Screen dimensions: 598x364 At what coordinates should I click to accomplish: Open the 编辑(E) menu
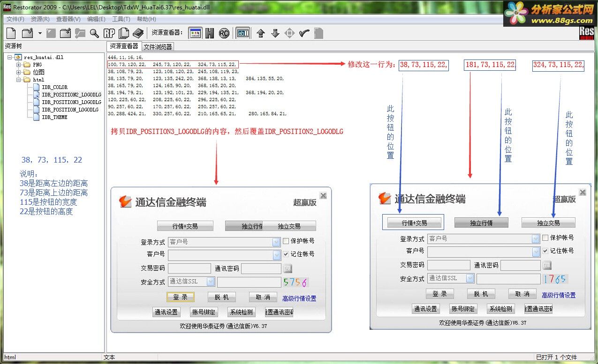pyautogui.click(x=96, y=19)
